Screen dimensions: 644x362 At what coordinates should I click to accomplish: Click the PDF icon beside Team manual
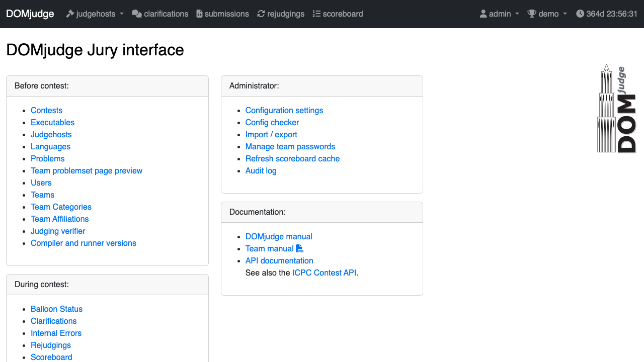coord(300,248)
